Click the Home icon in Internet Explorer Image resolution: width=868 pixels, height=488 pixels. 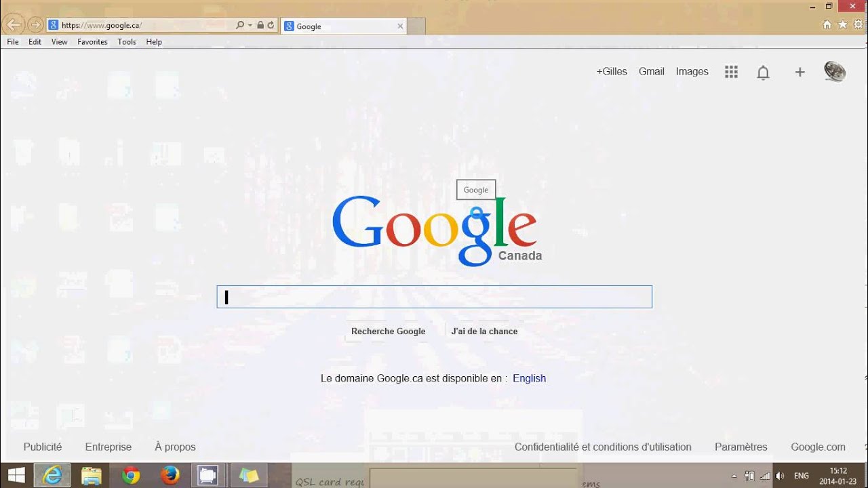click(x=827, y=24)
